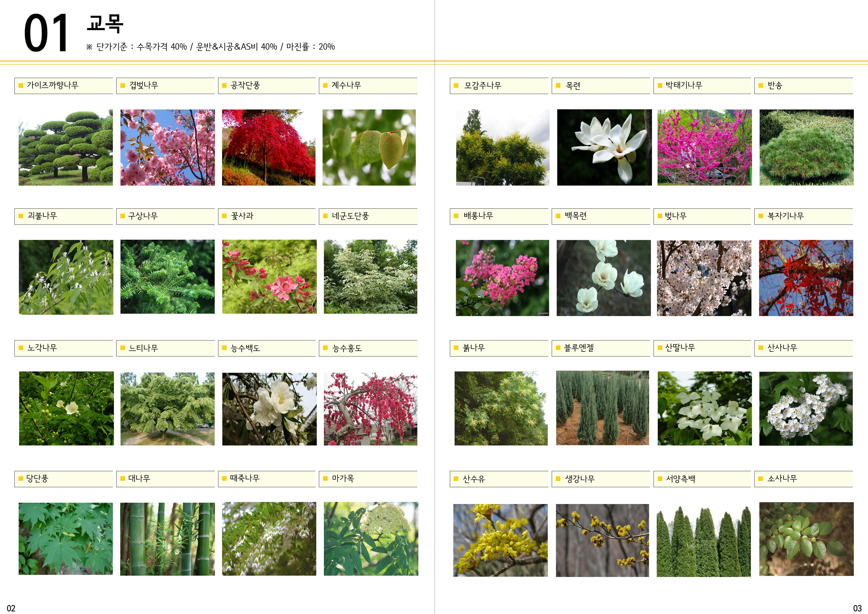Select the 느티나무 zelkova tree photo
This screenshot has height=614, width=868.
tap(167, 409)
